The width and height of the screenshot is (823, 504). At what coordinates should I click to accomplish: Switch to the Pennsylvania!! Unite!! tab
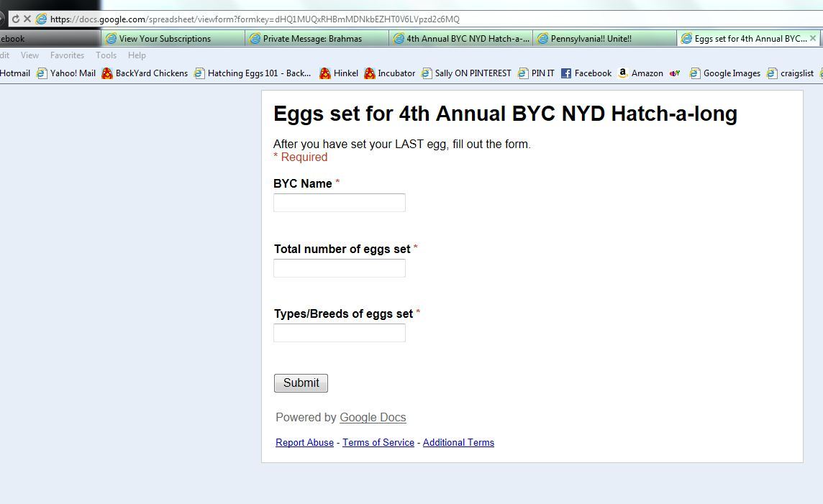click(591, 39)
